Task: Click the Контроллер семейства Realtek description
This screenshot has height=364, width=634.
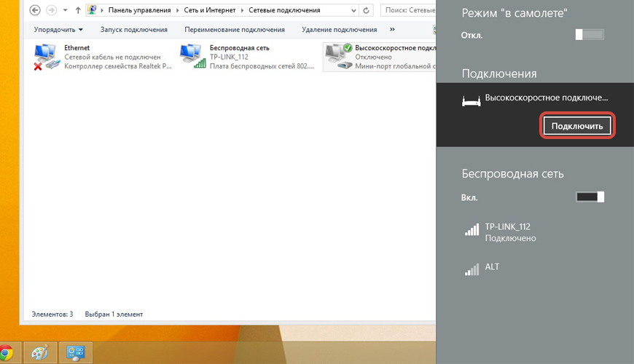Action: [x=117, y=66]
